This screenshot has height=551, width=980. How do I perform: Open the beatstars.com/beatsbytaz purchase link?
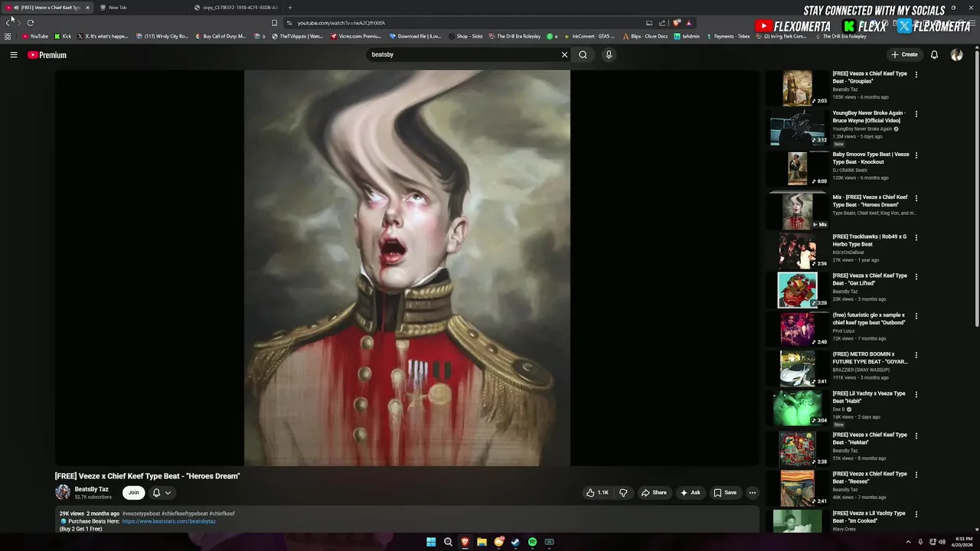pos(168,521)
